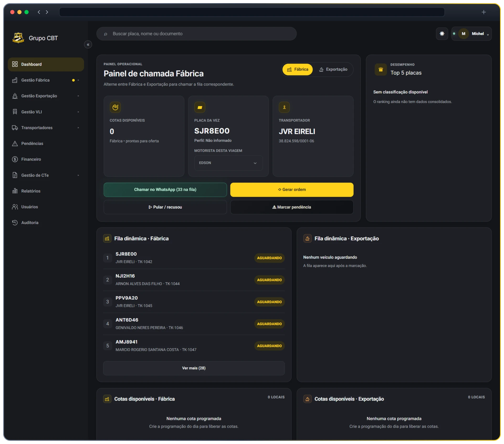Expand the Transportadores submenu arrow

(x=78, y=128)
